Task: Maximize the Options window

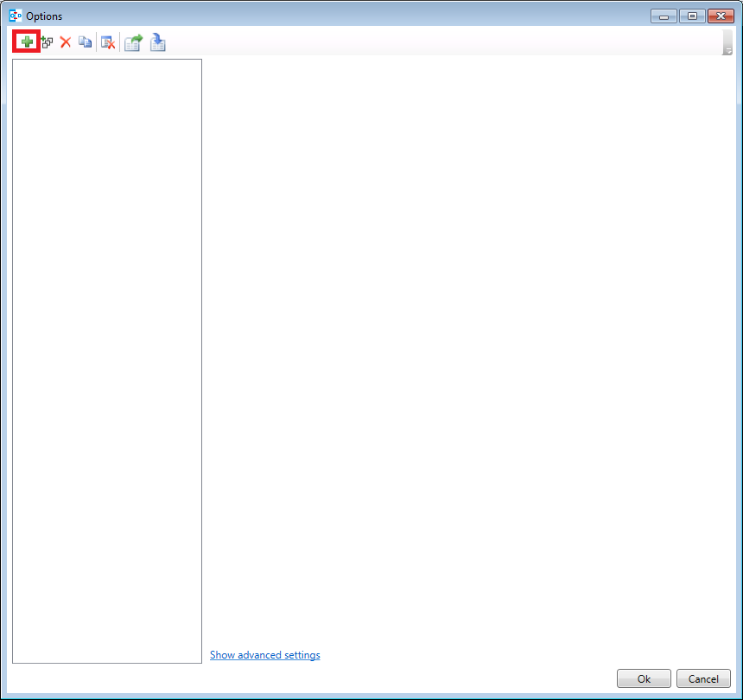Action: point(692,16)
